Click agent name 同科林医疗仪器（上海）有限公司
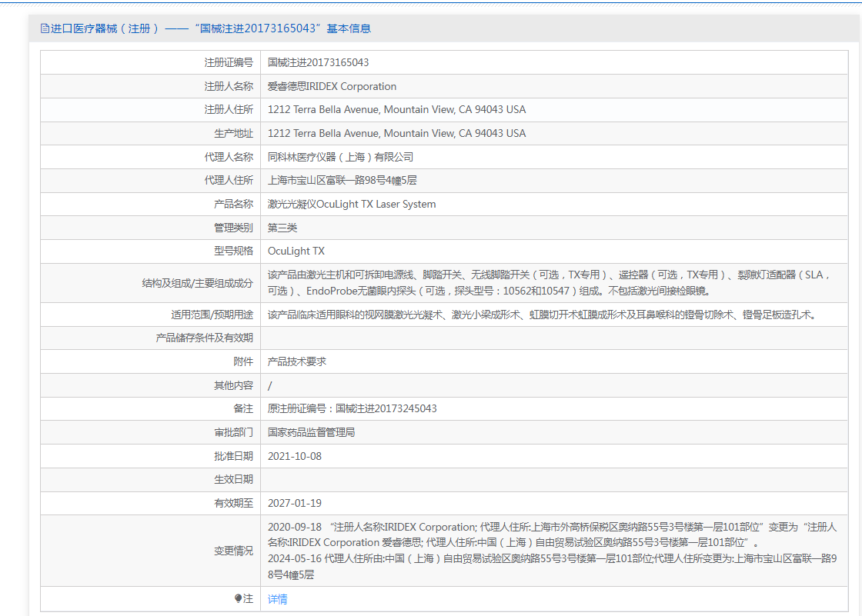862x616 pixels. click(341, 157)
